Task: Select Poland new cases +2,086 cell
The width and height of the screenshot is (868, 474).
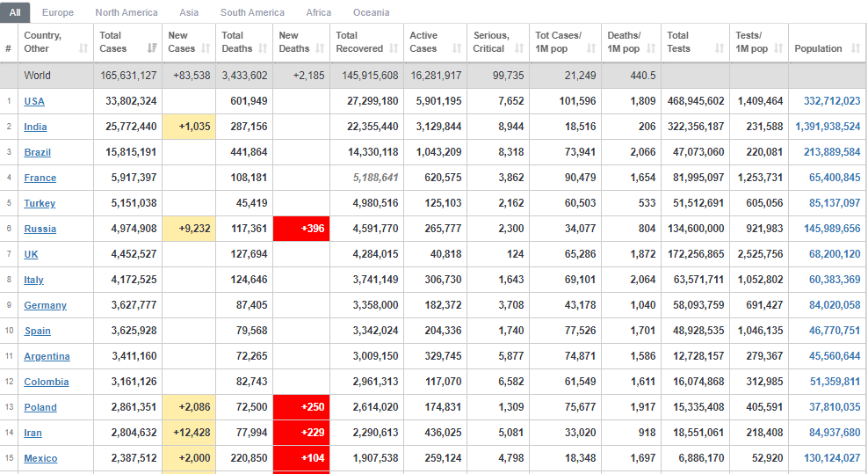Action: pos(189,407)
